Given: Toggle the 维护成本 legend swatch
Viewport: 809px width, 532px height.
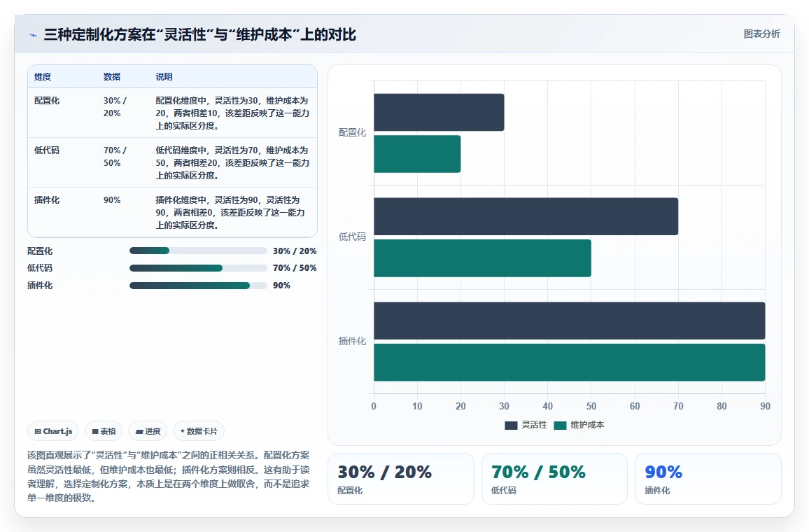Looking at the screenshot, I should [x=560, y=425].
